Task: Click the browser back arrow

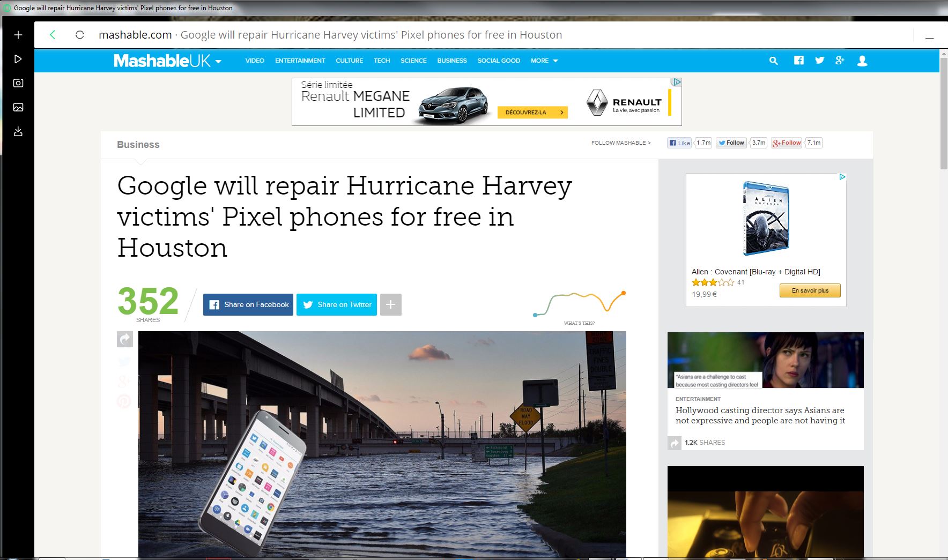Action: point(53,35)
